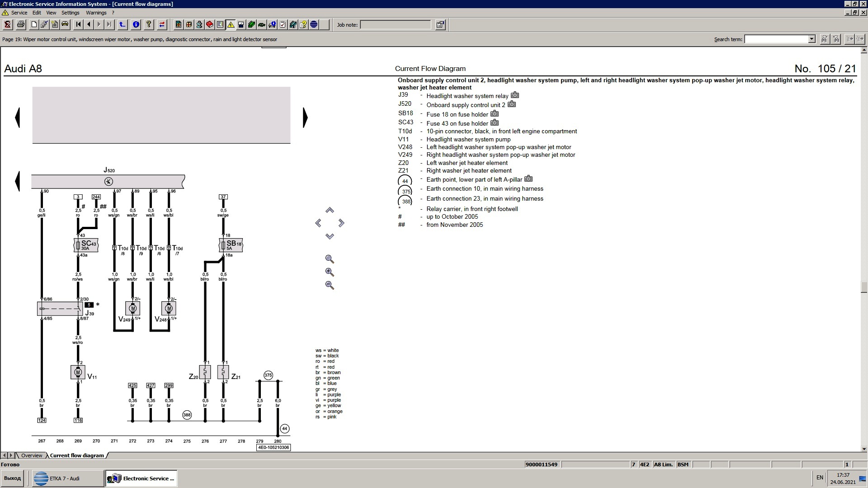Open the Search term dropdown arrow
The image size is (868, 488).
811,39
